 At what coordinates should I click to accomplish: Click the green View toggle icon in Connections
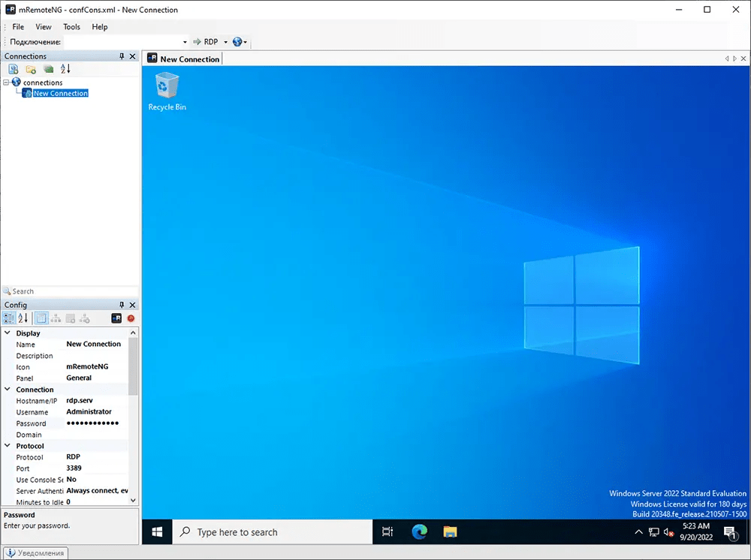tap(48, 69)
